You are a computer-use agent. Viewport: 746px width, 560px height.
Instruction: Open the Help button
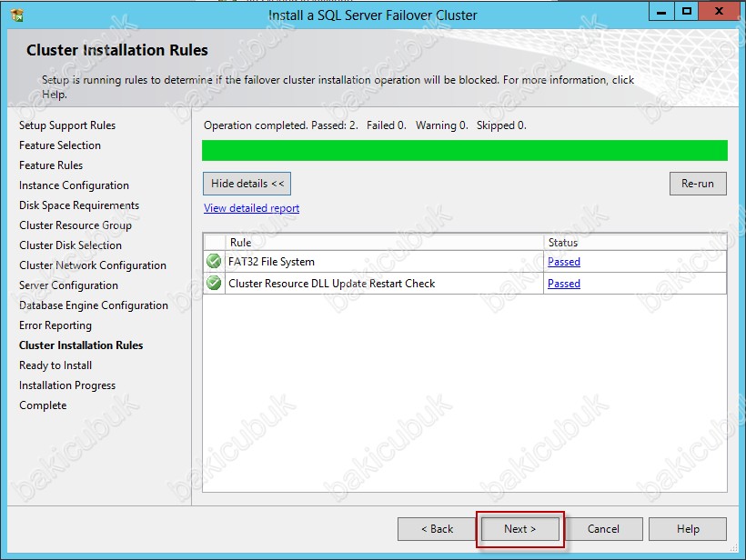tap(688, 529)
